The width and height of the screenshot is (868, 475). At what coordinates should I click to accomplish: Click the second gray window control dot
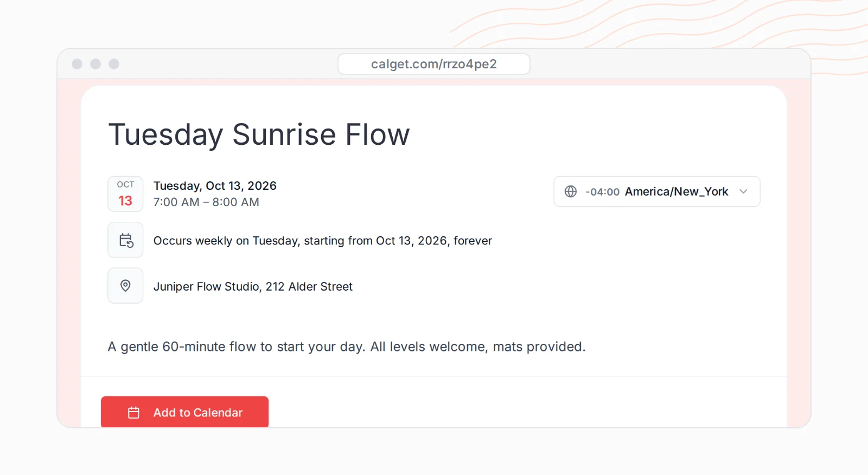click(95, 64)
